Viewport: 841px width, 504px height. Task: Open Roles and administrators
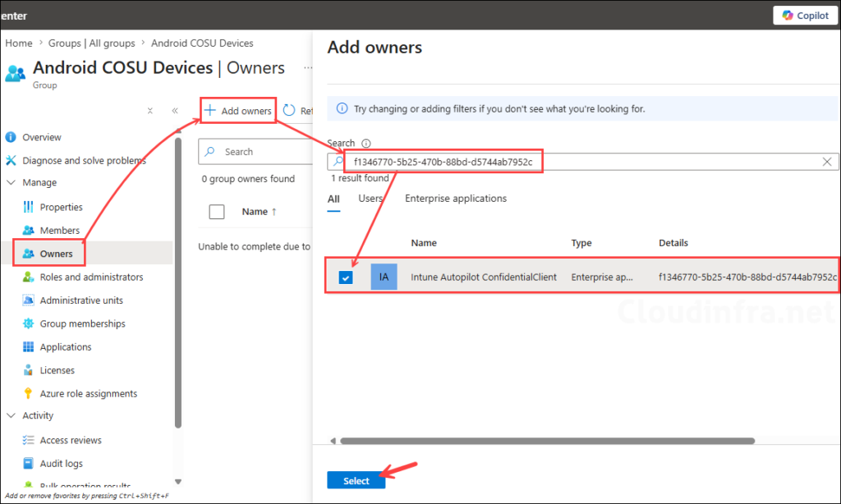coord(91,277)
